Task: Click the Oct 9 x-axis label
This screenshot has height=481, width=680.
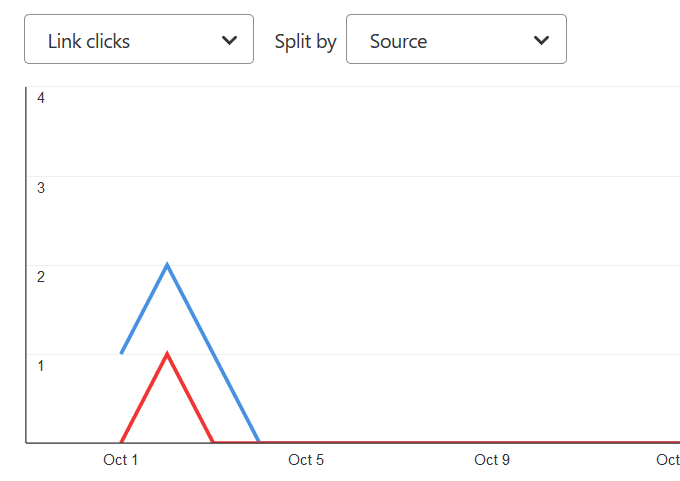Action: point(492,460)
